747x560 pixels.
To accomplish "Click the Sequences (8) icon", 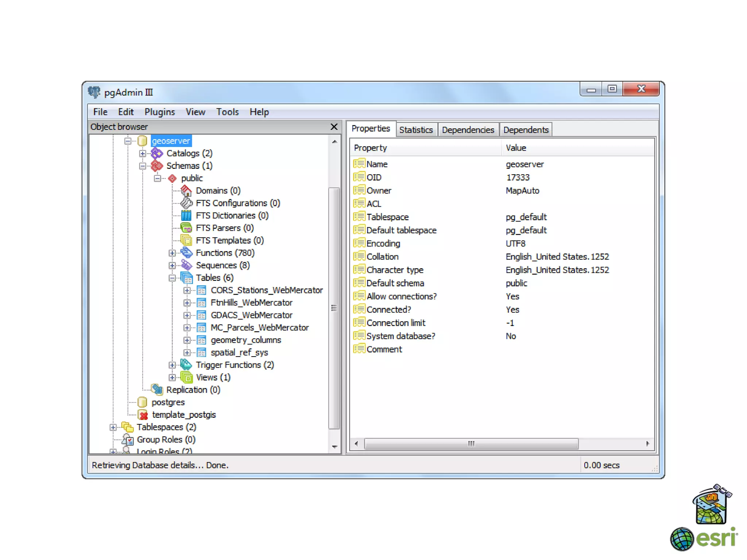I will coord(186,265).
